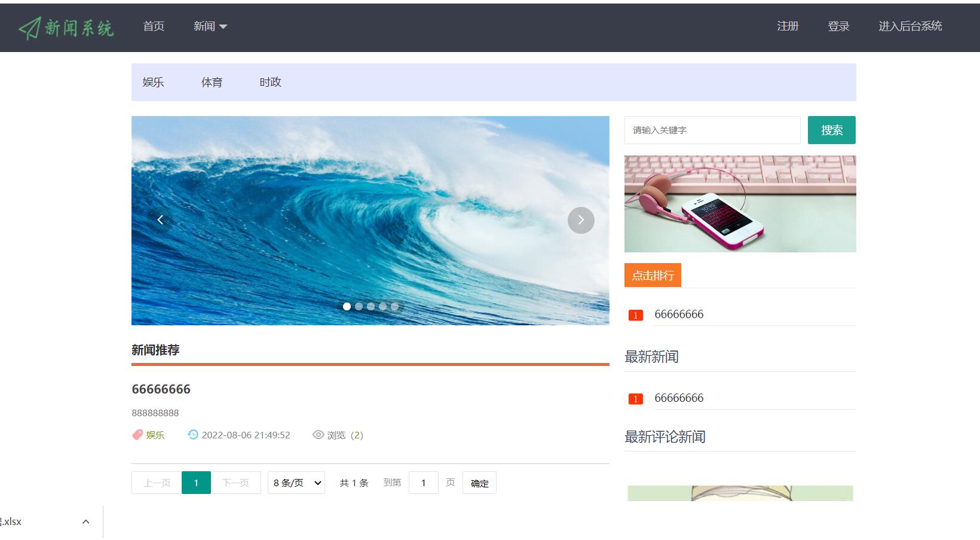Click the pink tag icon
The image size is (980, 540).
pos(137,435)
